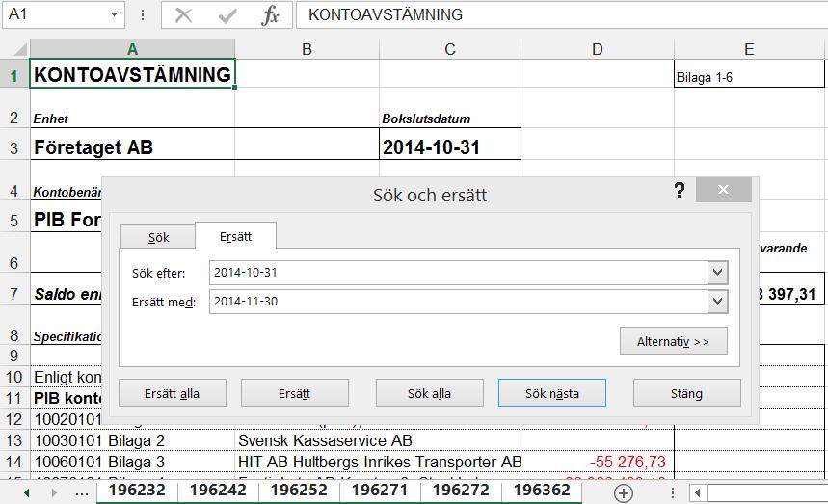
Task: Click the select-all corner triangle
Action: (20, 49)
